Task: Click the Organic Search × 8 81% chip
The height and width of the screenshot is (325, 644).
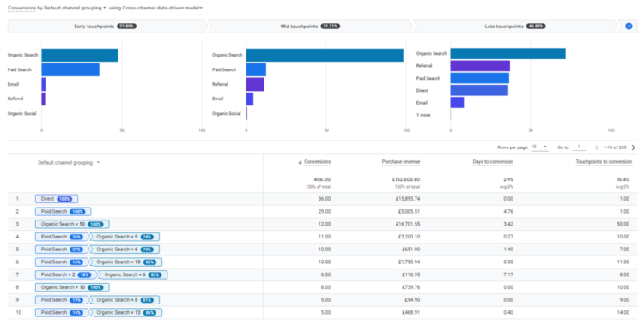Action: tap(125, 300)
